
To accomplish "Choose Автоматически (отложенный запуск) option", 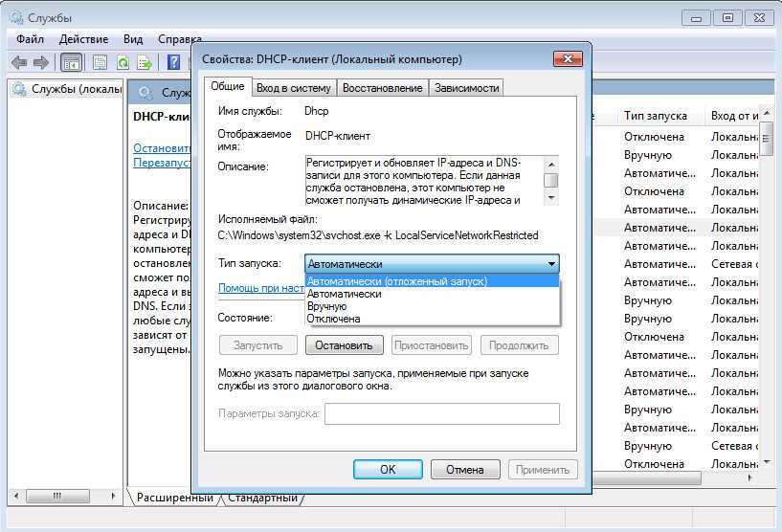I will pyautogui.click(x=396, y=281).
